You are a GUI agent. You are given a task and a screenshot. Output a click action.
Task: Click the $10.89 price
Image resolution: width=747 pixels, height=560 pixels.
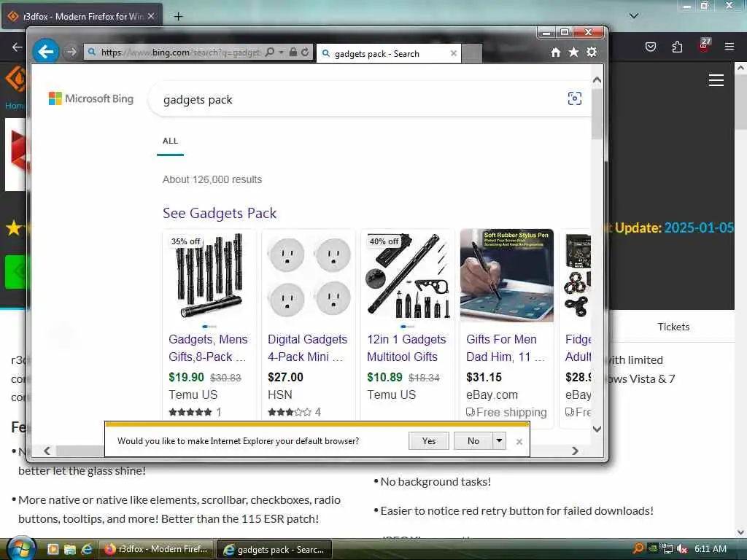(385, 377)
